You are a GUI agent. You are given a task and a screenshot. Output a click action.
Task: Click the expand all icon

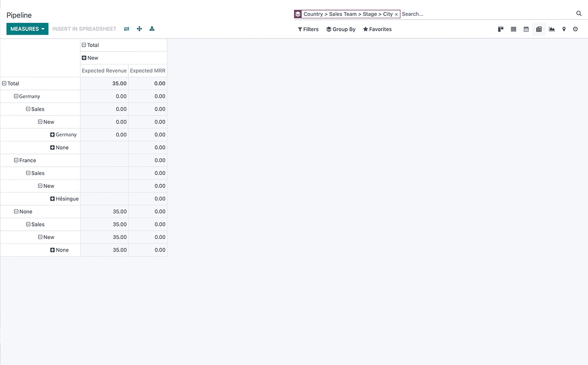coord(139,29)
